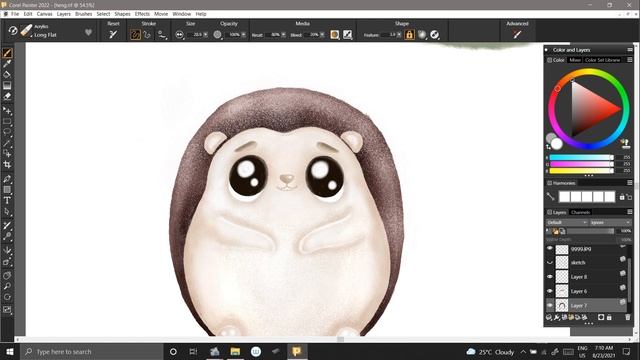Hide the 9999.jpg layer
Viewport: 640px width, 360px height.
pyautogui.click(x=550, y=248)
